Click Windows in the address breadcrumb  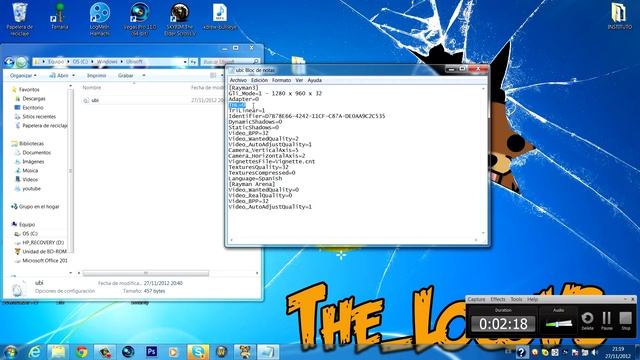[107, 62]
